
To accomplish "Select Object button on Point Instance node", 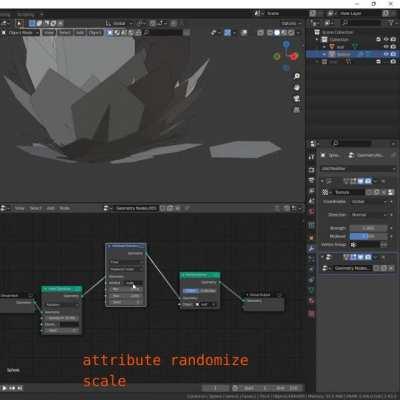I will (191, 291).
